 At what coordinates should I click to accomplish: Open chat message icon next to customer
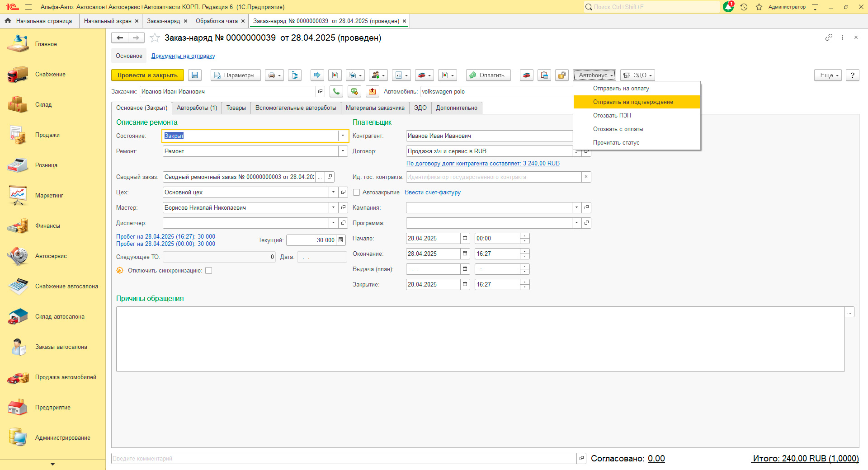354,91
